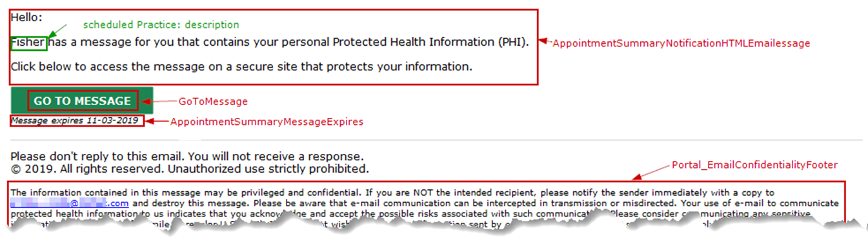Click the horizontal divider line below expiry text
Screen dimensions: 868x237
(436, 140)
